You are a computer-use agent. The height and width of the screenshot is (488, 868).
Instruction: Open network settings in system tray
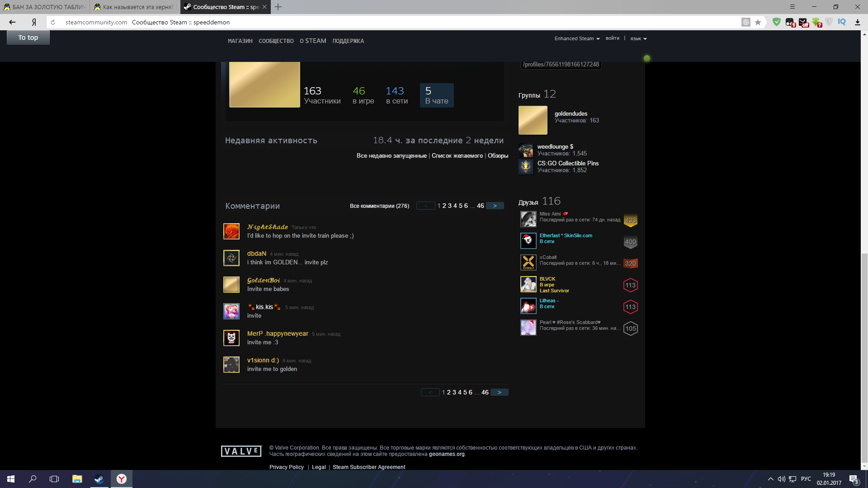(793, 479)
